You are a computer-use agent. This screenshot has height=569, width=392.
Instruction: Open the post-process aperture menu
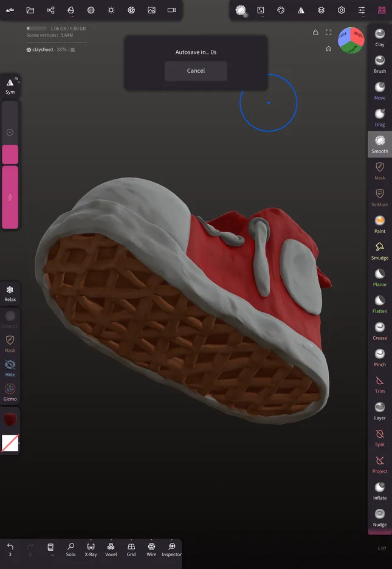131,10
